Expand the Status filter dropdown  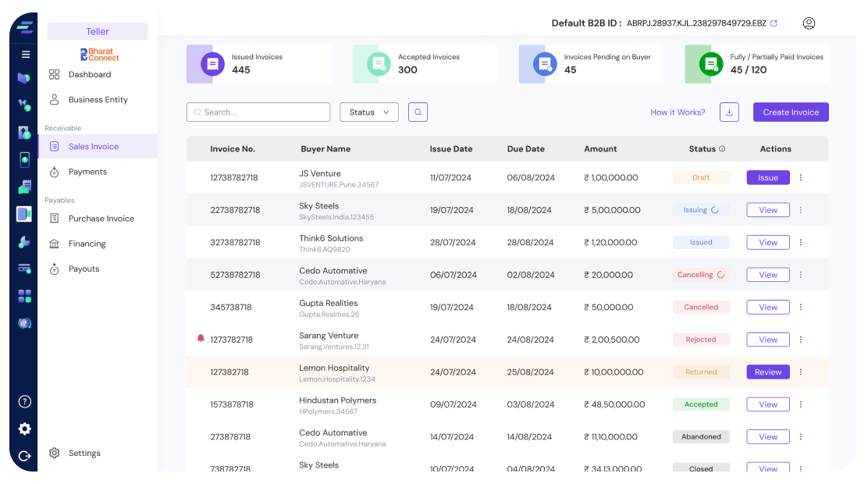click(369, 112)
